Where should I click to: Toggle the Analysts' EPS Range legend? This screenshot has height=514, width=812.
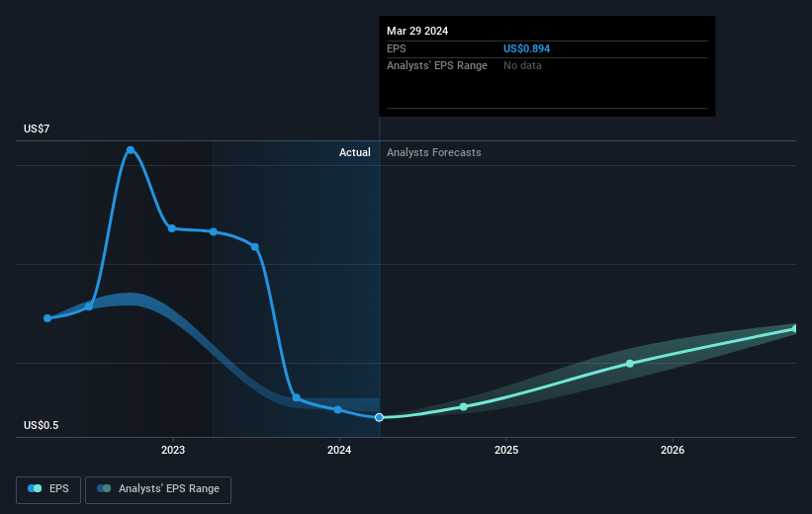point(158,489)
